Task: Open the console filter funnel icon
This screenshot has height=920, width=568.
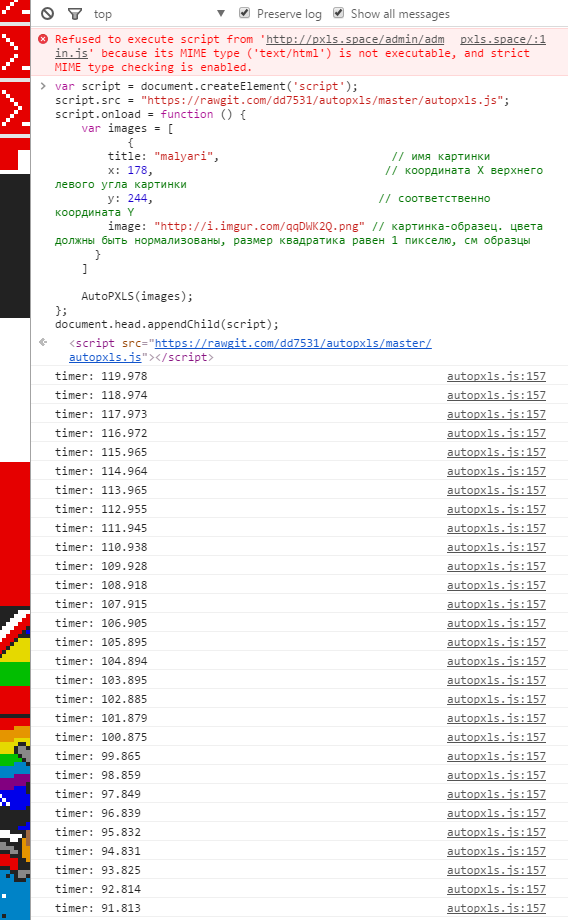Action: [75, 13]
